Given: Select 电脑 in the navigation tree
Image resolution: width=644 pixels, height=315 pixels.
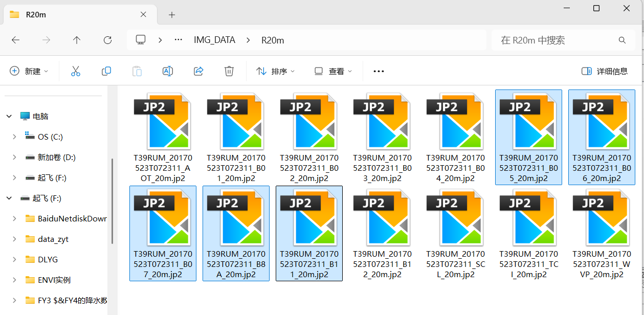Looking at the screenshot, I should point(40,116).
